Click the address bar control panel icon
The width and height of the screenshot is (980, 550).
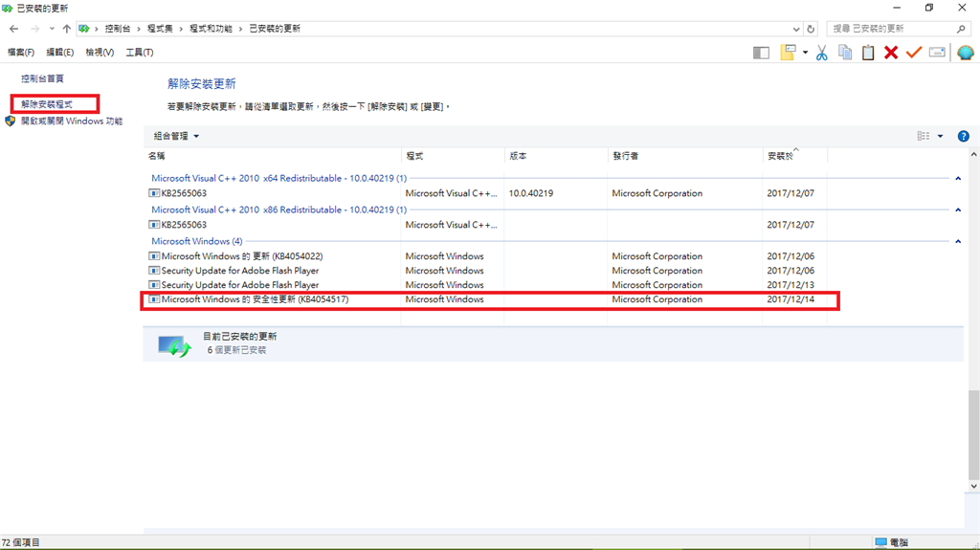pyautogui.click(x=84, y=29)
